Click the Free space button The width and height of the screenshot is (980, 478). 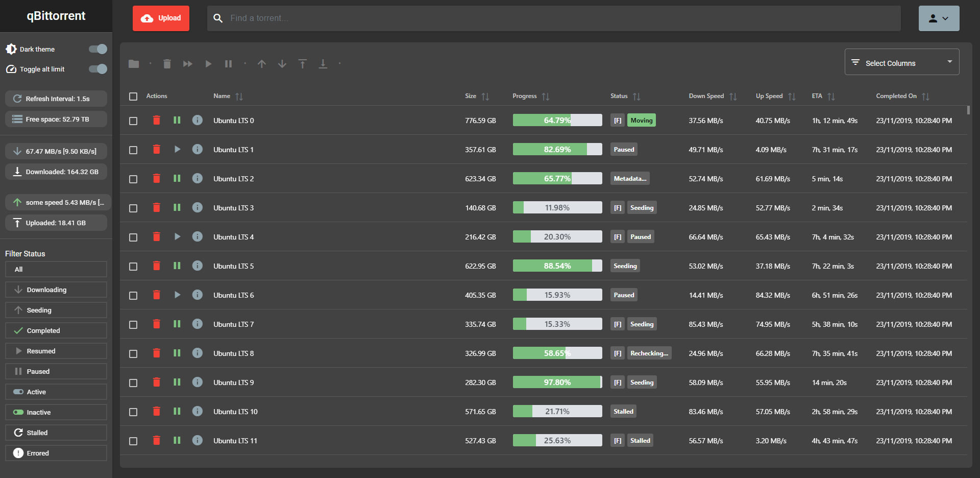coord(56,119)
